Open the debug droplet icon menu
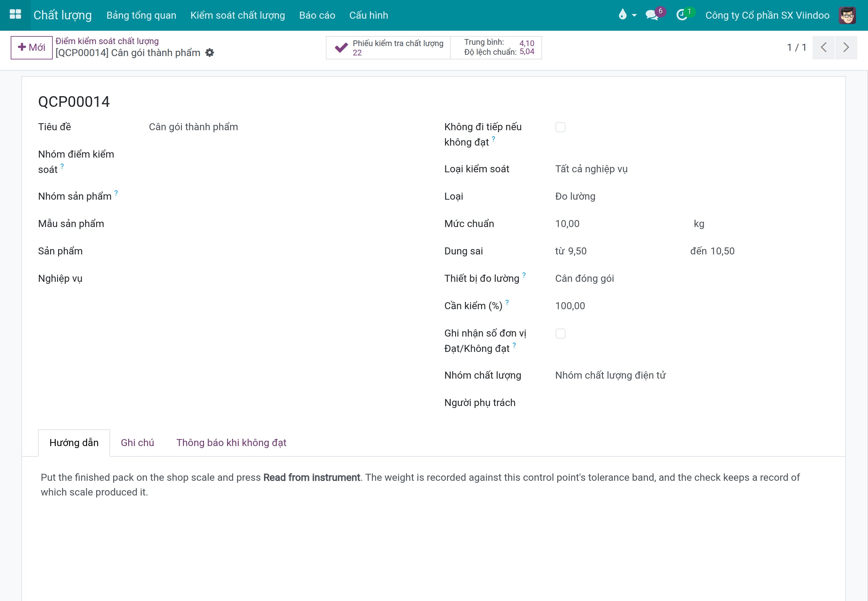868x601 pixels. (x=623, y=15)
